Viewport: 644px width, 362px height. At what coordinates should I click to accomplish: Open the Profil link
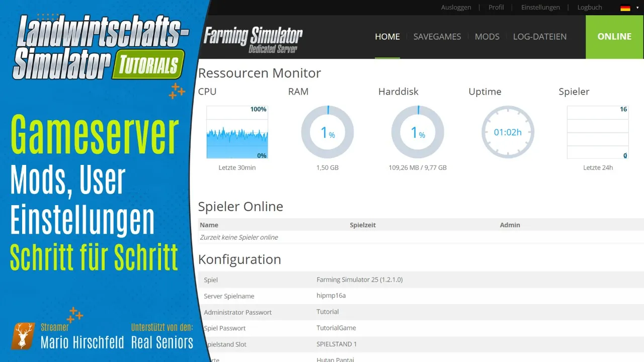(x=496, y=8)
